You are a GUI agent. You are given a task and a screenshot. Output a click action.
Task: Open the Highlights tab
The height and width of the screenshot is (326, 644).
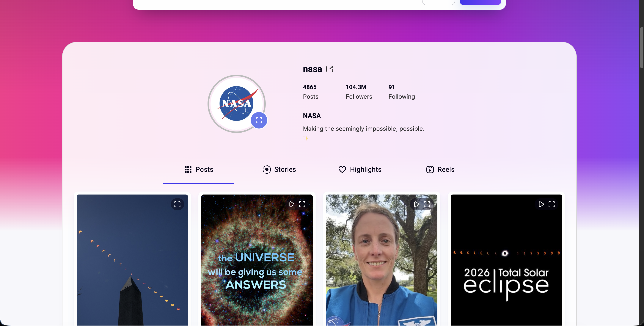tap(360, 170)
